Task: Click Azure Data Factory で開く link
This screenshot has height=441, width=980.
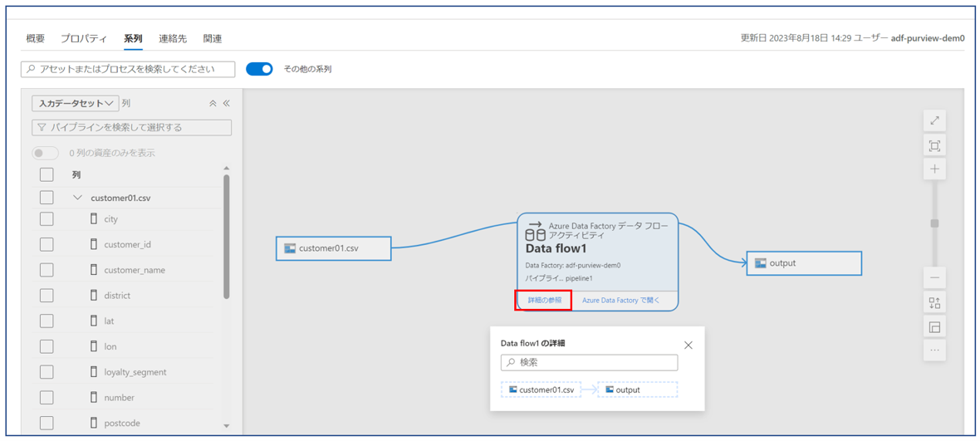Action: click(x=620, y=300)
